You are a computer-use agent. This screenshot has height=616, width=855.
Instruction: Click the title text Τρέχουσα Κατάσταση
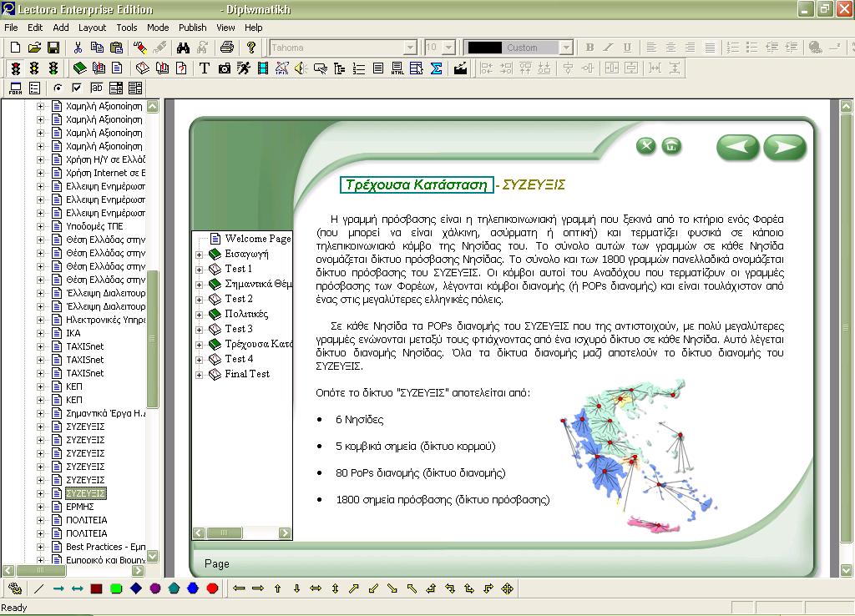[x=417, y=184]
